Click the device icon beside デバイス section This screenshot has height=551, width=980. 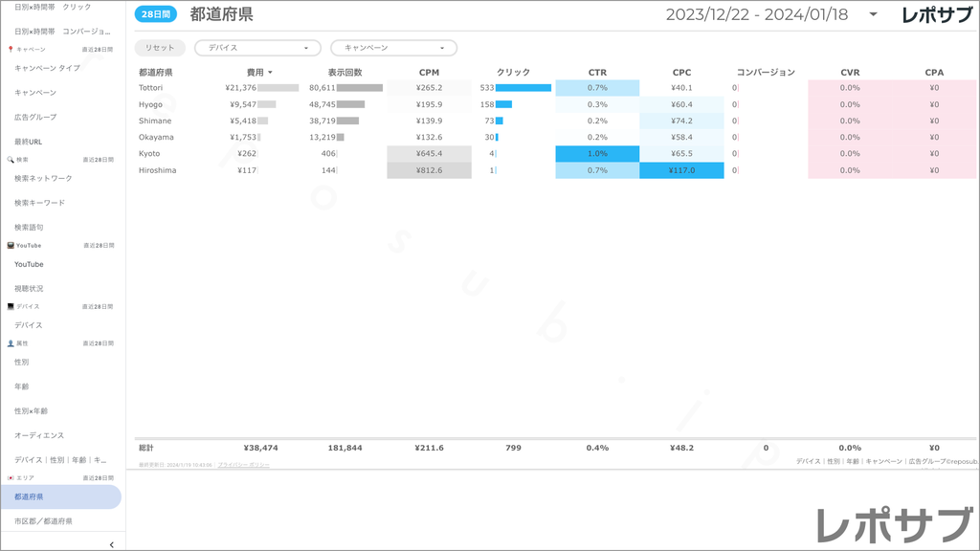pos(11,306)
